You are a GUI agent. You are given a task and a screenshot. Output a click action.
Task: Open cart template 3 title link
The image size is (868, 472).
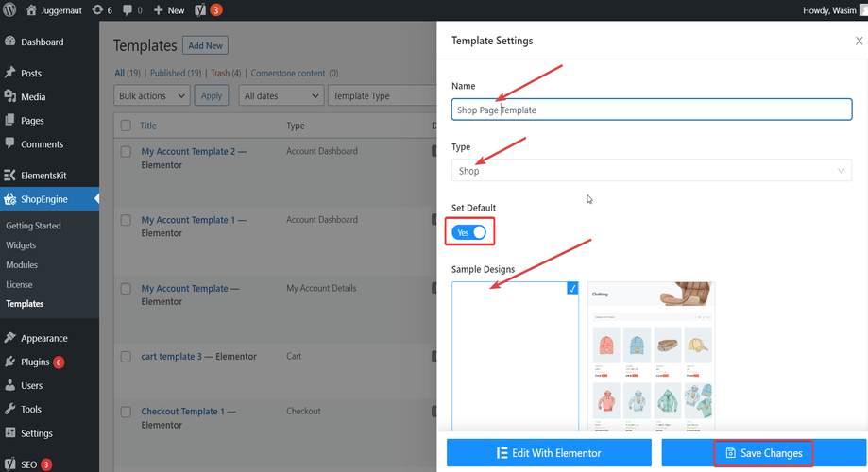click(172, 356)
